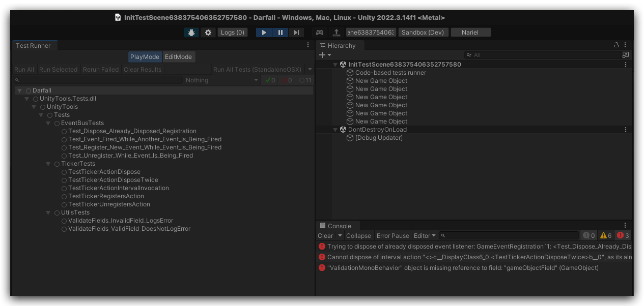Toggle error messages filter in Console
Image resolution: width=644 pixels, height=306 pixels.
[x=623, y=235]
